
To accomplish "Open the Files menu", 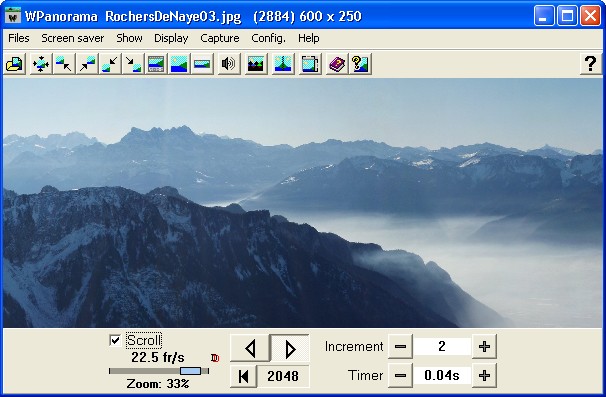I will (19, 38).
